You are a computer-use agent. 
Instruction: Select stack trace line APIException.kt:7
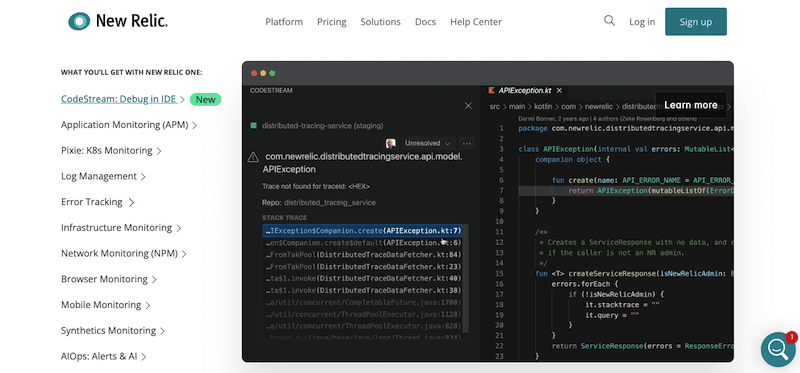coord(363,231)
